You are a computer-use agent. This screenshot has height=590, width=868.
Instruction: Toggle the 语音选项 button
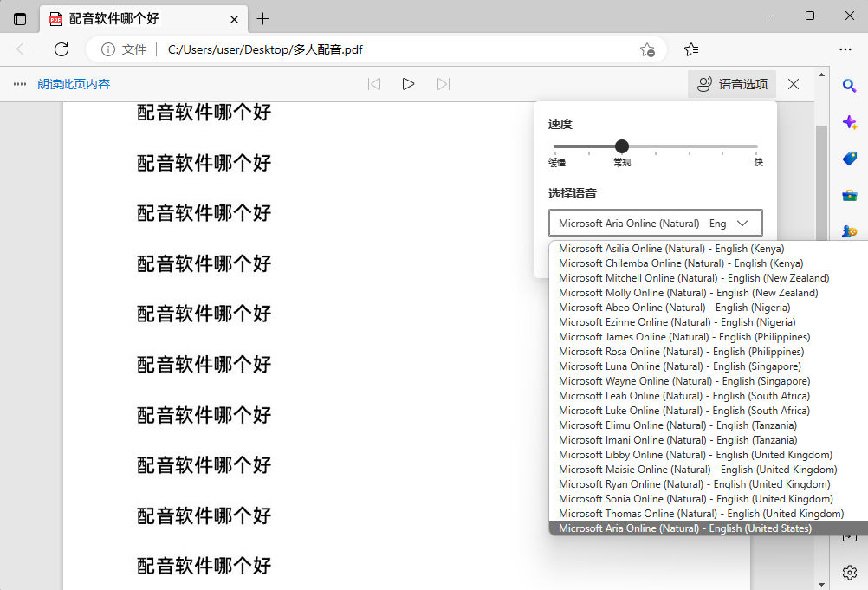point(732,84)
